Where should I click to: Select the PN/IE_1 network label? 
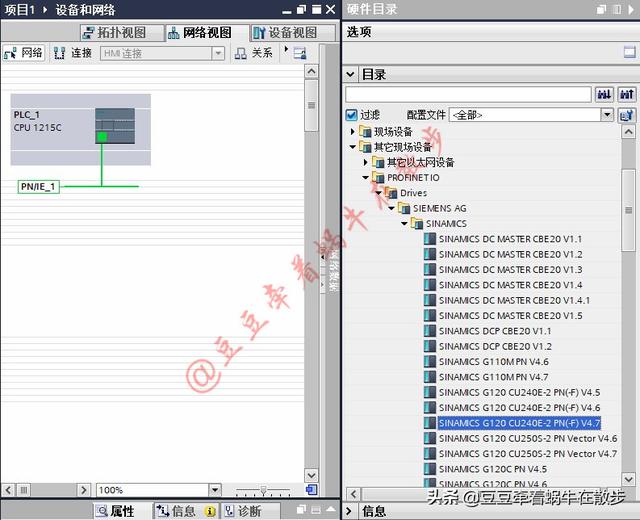point(38,187)
